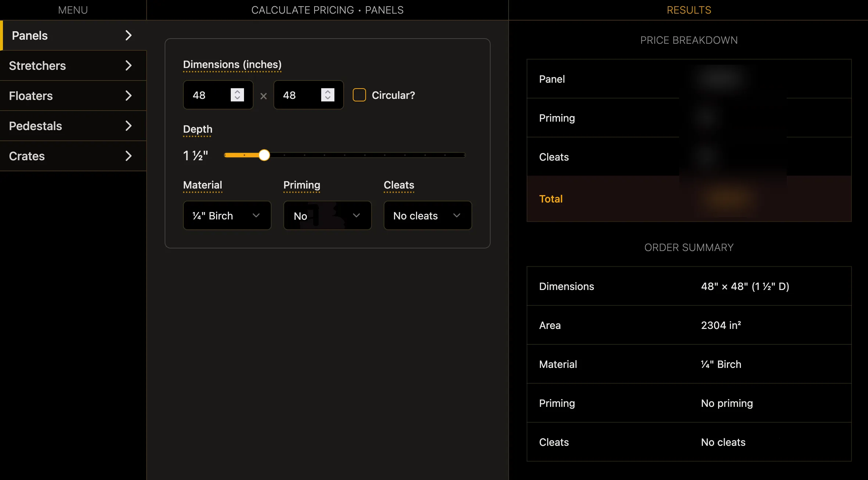Viewport: 868px width, 480px height.
Task: Click the 48" × 48" (1 ½" D) dimensions value
Action: [x=745, y=286]
